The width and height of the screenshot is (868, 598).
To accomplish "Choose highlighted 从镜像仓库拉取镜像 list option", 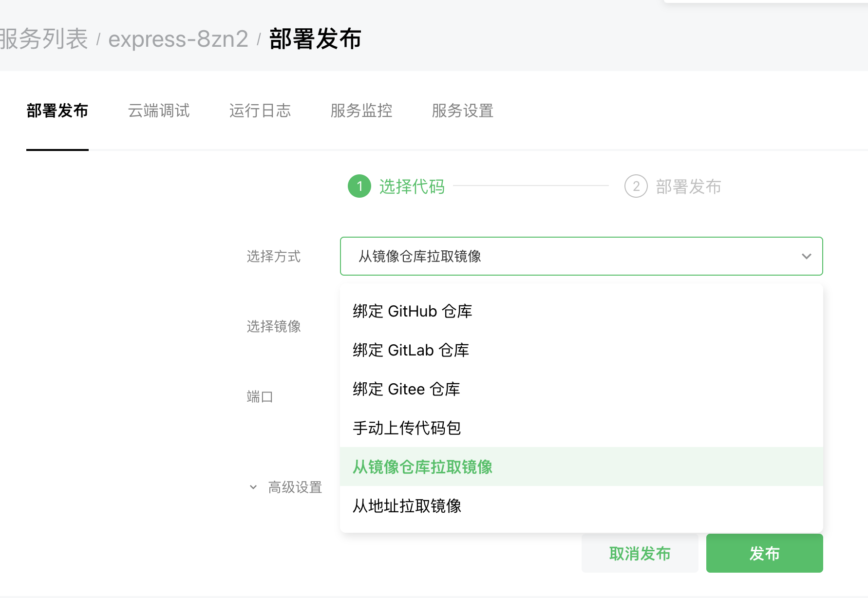I will (x=581, y=467).
